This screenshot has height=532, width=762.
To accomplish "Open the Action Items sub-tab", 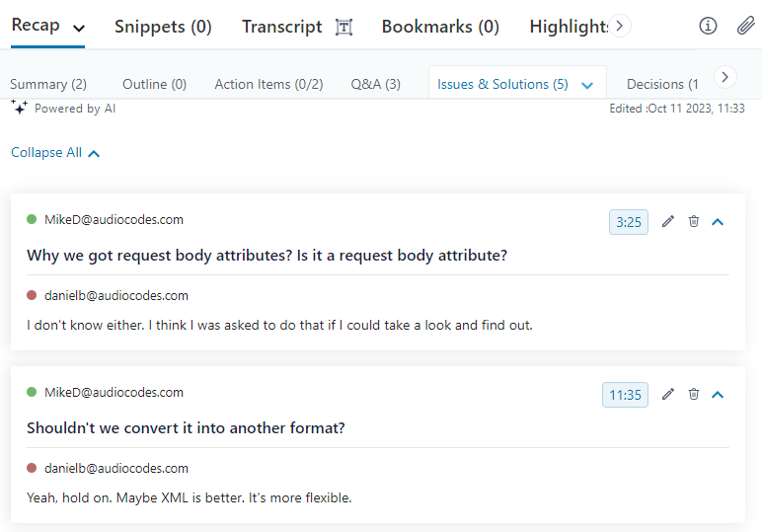I will (x=268, y=84).
